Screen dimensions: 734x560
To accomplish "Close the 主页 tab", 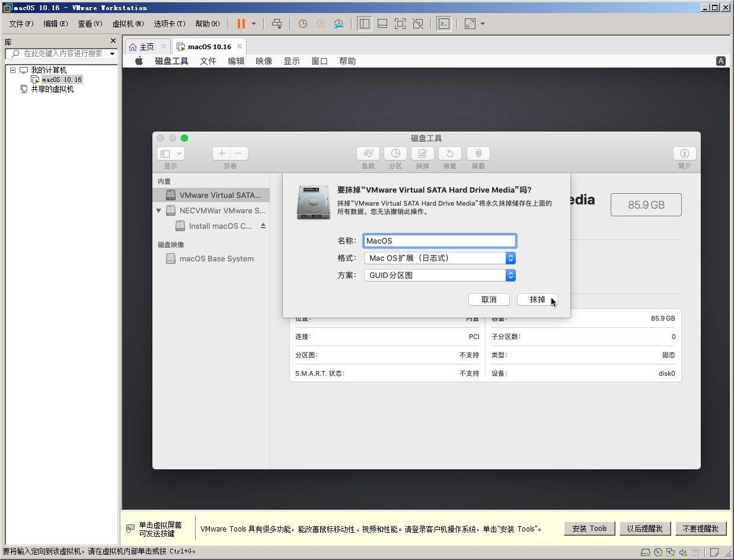I will (164, 46).
